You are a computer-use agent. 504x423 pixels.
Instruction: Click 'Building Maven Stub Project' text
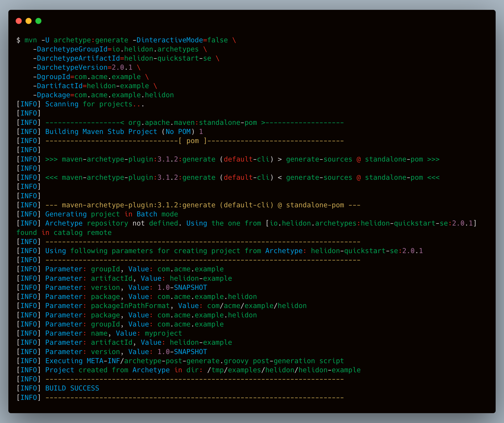click(x=101, y=132)
